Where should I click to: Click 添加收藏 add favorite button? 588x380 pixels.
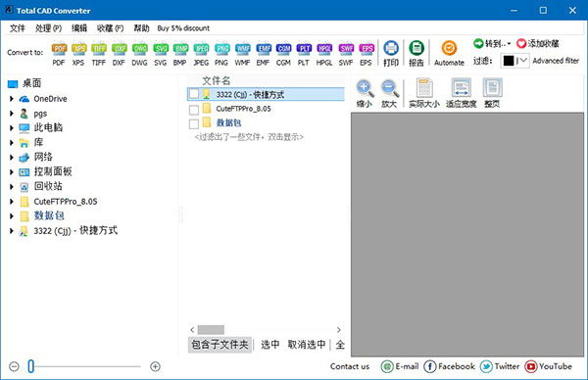tap(538, 43)
